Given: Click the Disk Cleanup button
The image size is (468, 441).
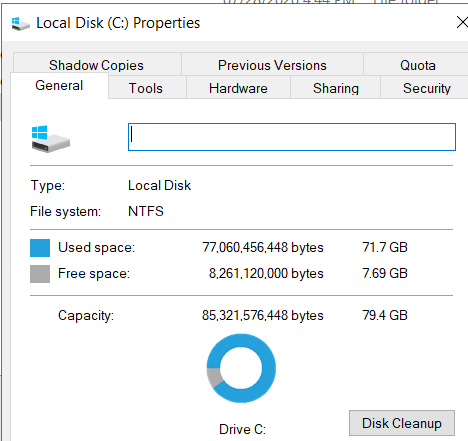Looking at the screenshot, I should click(x=402, y=423).
